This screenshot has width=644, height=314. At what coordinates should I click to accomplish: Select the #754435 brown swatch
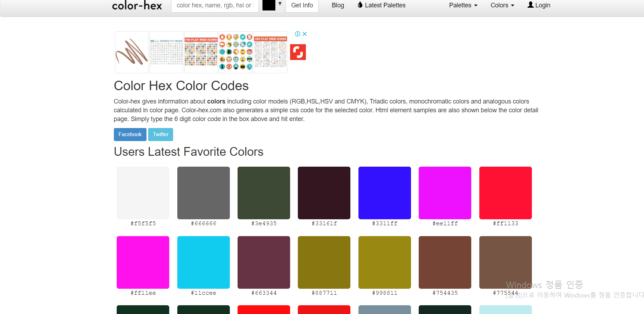[445, 262]
